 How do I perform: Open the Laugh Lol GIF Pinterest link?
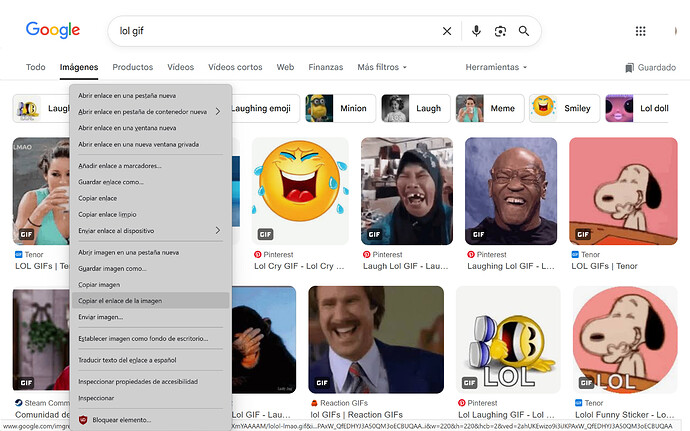[x=405, y=266]
